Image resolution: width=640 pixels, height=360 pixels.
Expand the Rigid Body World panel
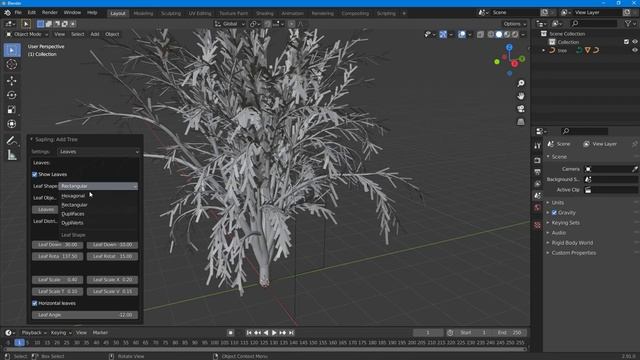pos(571,243)
